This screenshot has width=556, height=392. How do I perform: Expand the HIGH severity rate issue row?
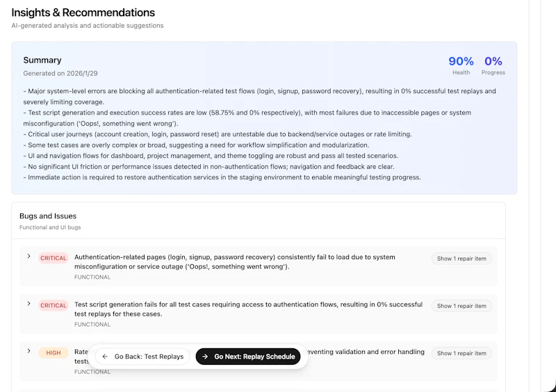point(28,351)
